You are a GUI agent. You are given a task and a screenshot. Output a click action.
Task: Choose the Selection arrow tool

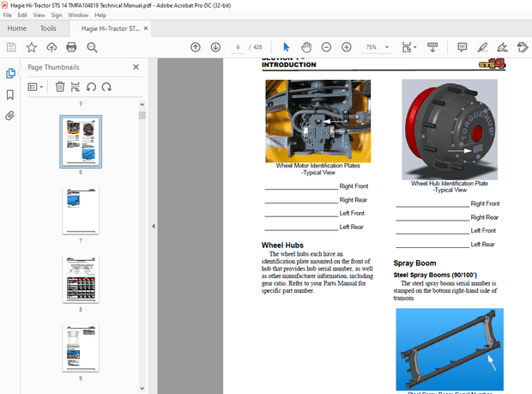coord(286,47)
